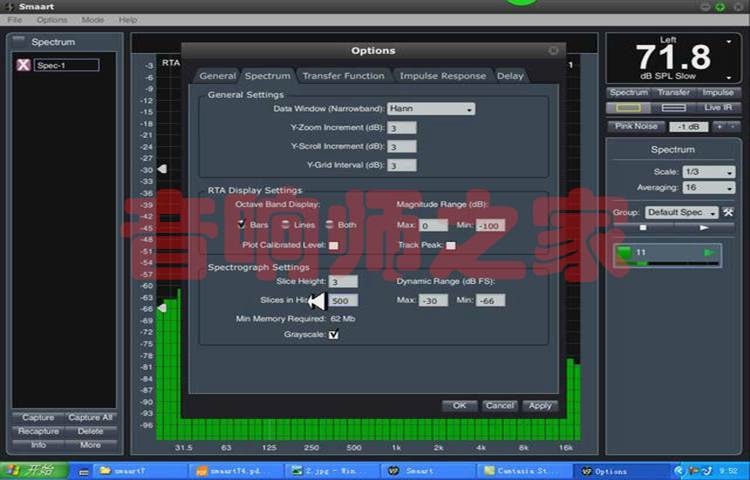The width and height of the screenshot is (750, 480).
Task: Switch to Impulse mode in right panel
Action: [x=717, y=92]
